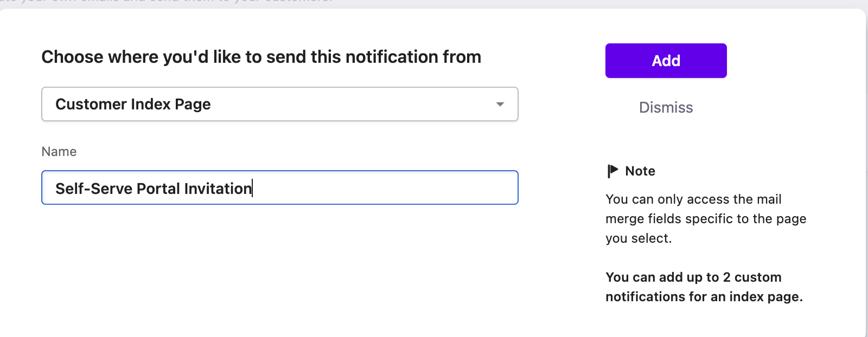Click the Note heading text

click(x=640, y=171)
